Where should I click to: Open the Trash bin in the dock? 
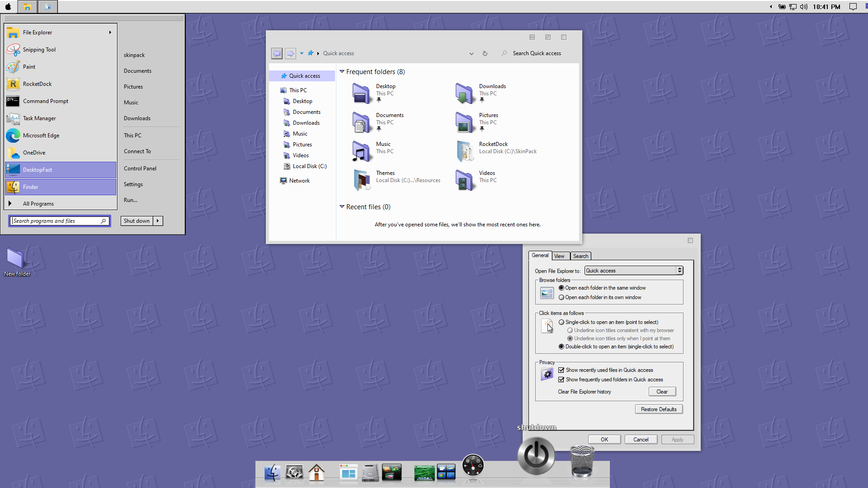point(582,462)
